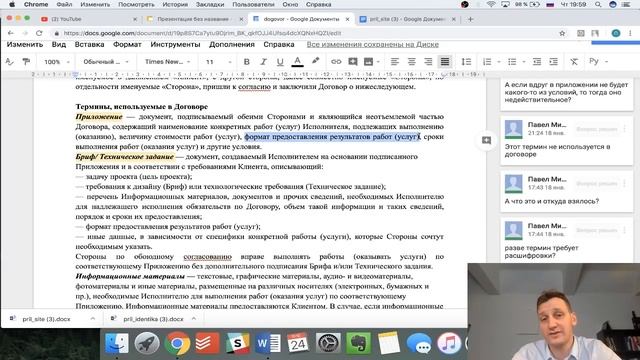Screen dimensions: 640x360
Task: Open the Вставка menu
Action: pos(89,44)
